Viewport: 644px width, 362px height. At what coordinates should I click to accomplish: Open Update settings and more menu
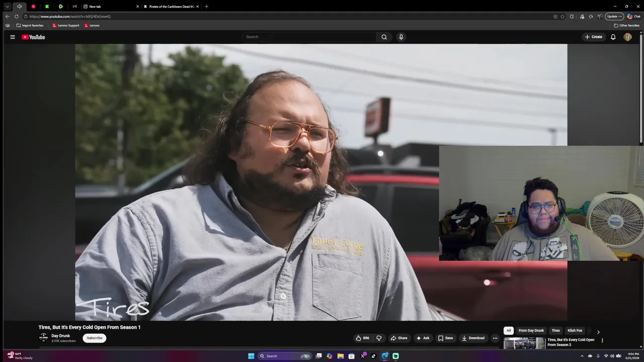[615, 16]
